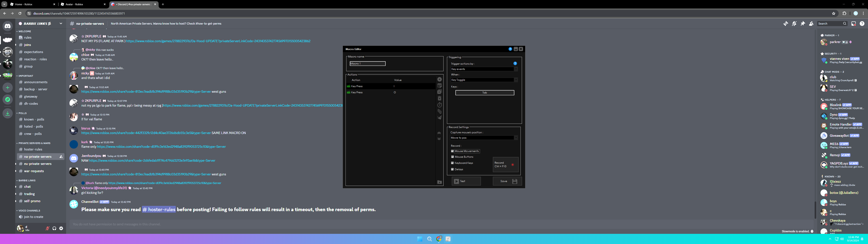Click the move action down double-chevron
868x244 pixels.
[439, 138]
